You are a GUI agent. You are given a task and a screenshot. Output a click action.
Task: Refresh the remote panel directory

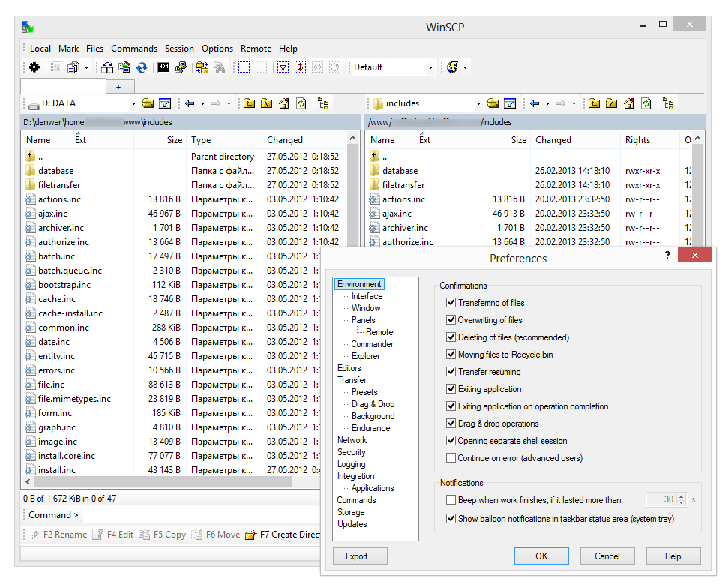click(646, 103)
